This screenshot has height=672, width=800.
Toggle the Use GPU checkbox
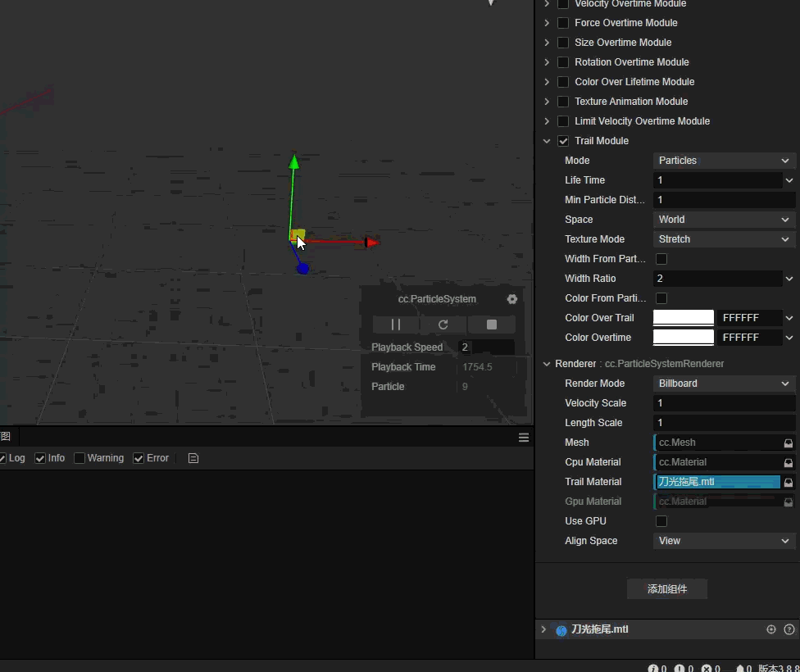click(661, 521)
